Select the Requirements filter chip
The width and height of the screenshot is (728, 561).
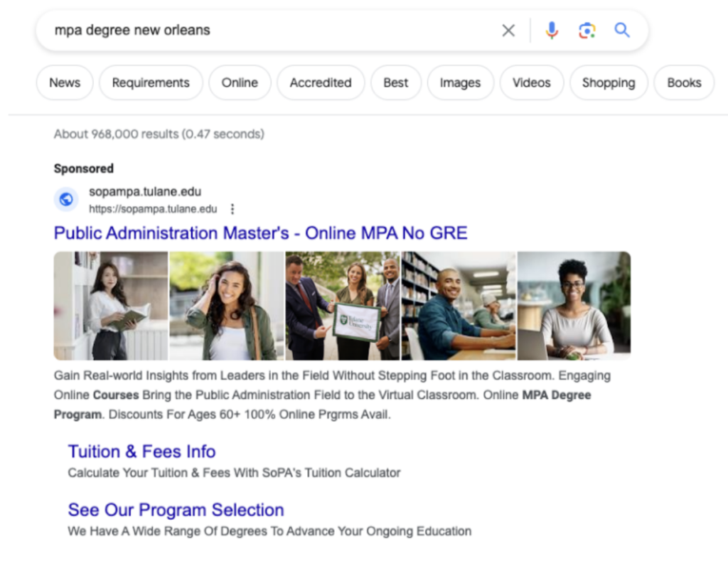pos(151,82)
